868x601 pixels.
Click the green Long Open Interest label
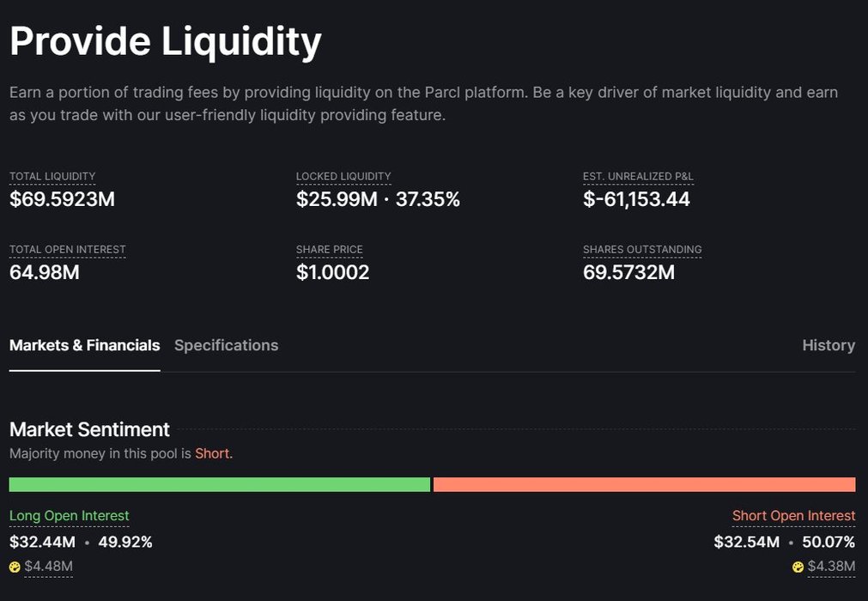[69, 516]
